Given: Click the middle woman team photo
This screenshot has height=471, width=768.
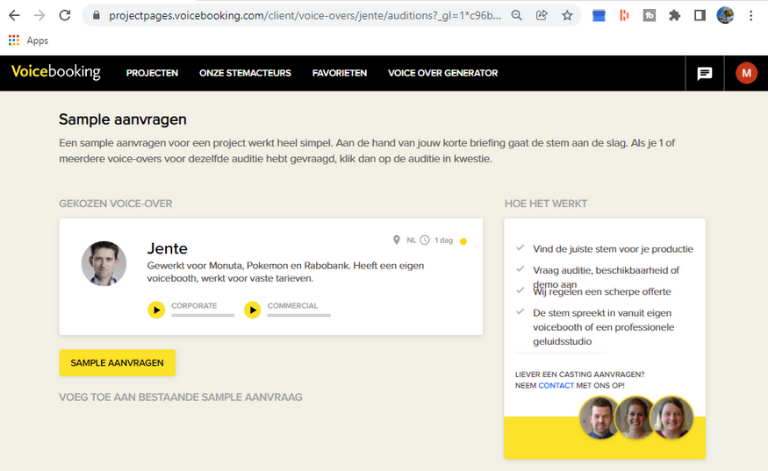Looking at the screenshot, I should 635,418.
